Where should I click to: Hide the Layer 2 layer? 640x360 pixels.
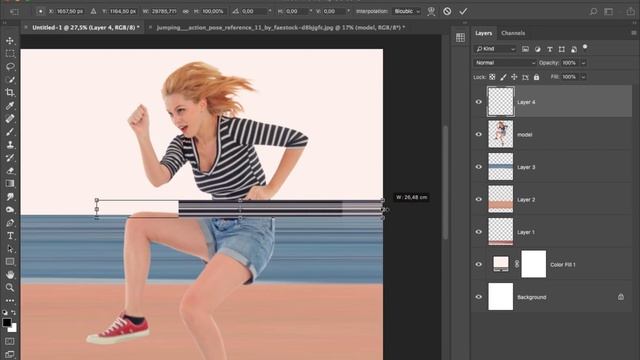(x=478, y=199)
